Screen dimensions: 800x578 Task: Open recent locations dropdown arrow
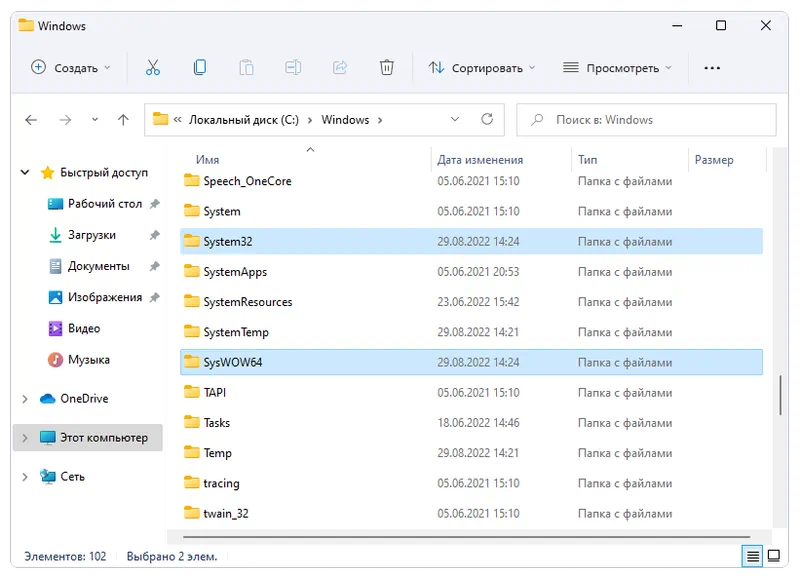click(x=95, y=120)
